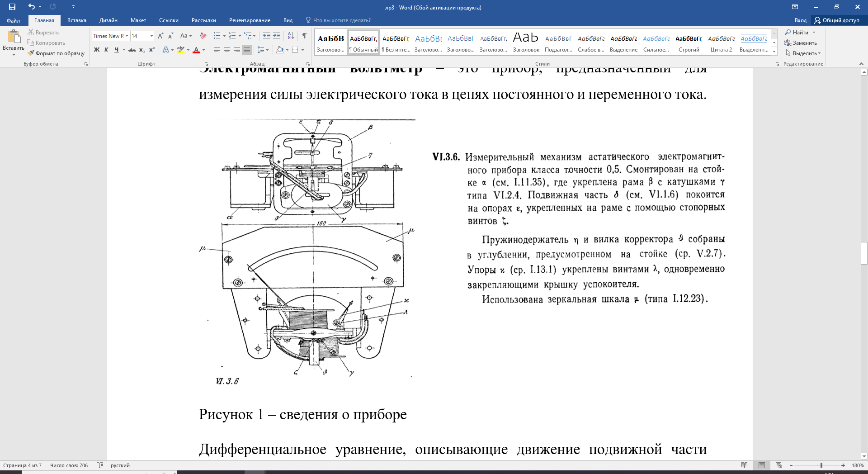The image size is (868, 474).
Task: Open the borders button
Action: tap(295, 50)
